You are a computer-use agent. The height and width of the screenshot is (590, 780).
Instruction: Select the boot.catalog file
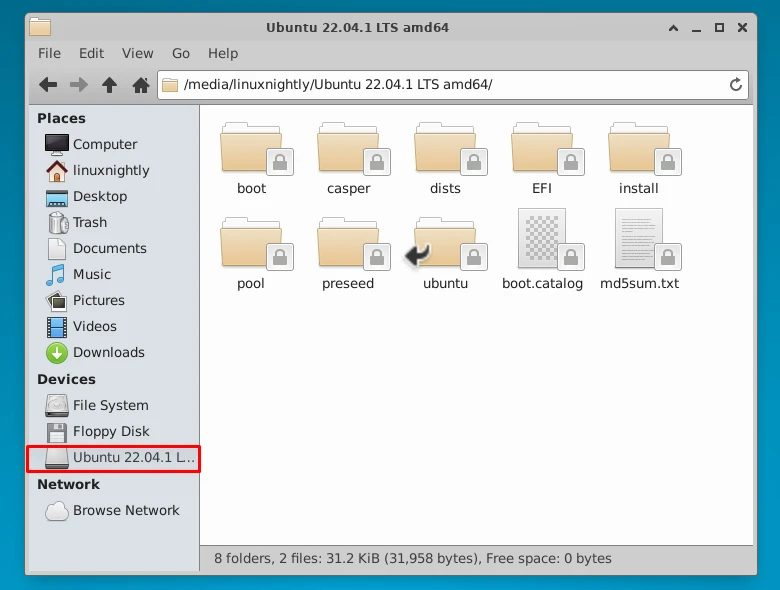[543, 250]
